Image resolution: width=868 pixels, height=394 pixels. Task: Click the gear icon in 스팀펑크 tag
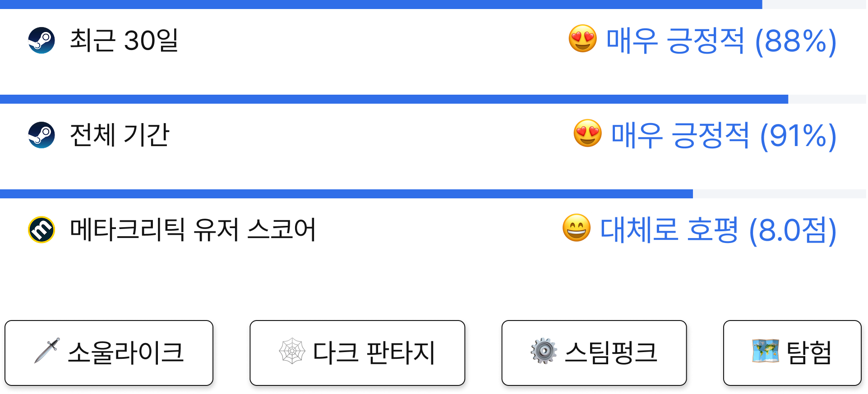pos(544,351)
